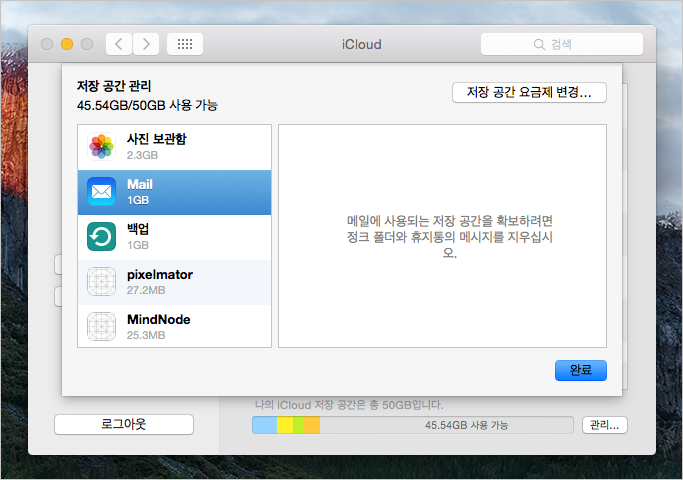
Task: Click the 관리... button
Action: (x=604, y=425)
